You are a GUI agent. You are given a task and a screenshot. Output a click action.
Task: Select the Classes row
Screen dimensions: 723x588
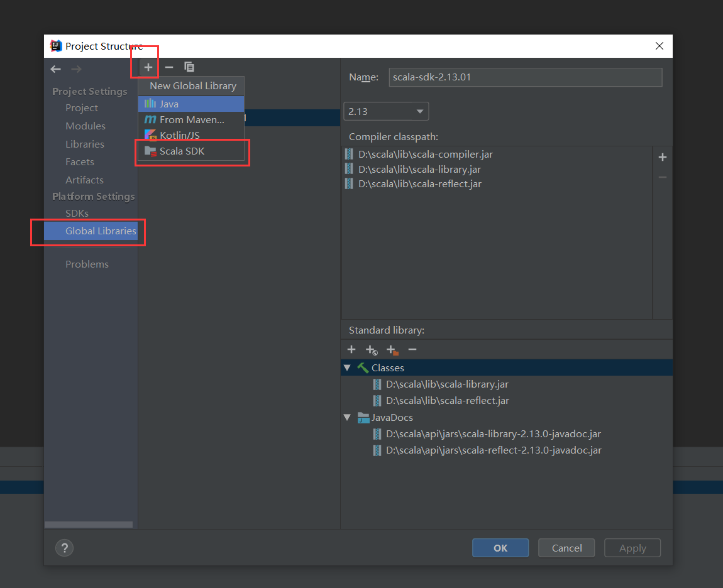pos(507,367)
